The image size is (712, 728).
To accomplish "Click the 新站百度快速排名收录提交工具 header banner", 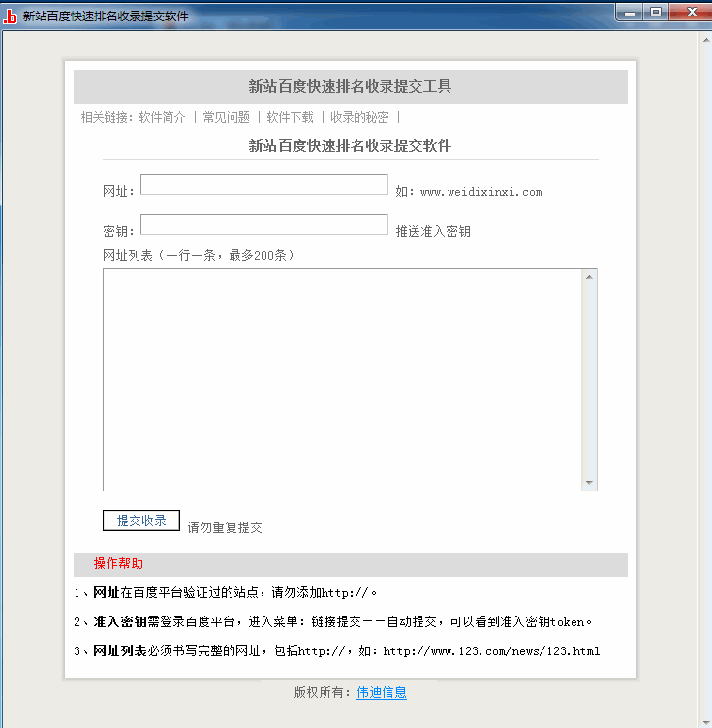I will tap(351, 86).
